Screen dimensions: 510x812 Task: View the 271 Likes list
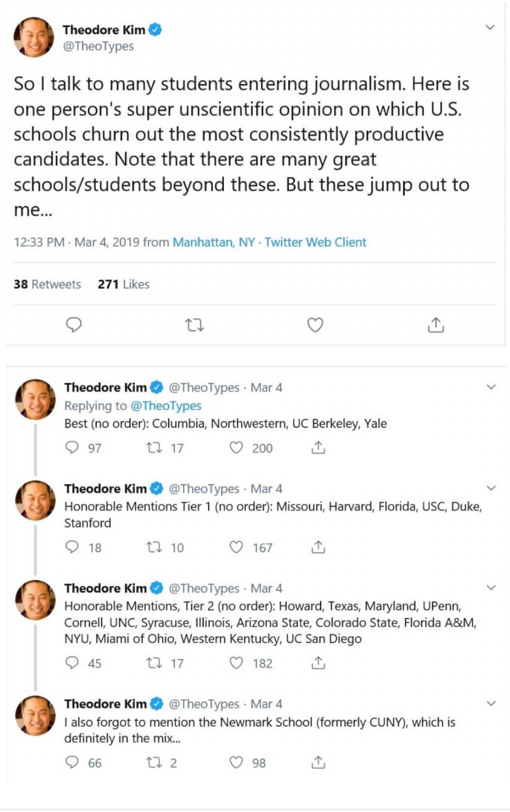(x=123, y=284)
